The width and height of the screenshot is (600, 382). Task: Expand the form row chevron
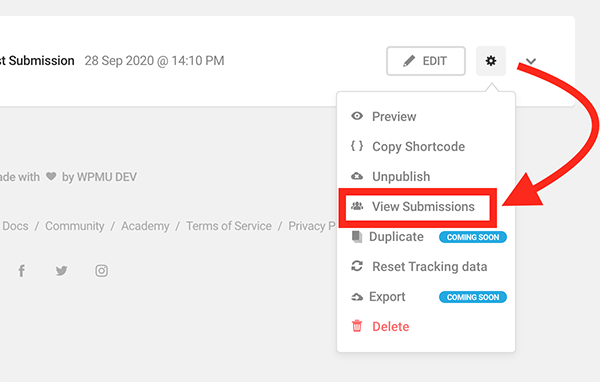531,61
